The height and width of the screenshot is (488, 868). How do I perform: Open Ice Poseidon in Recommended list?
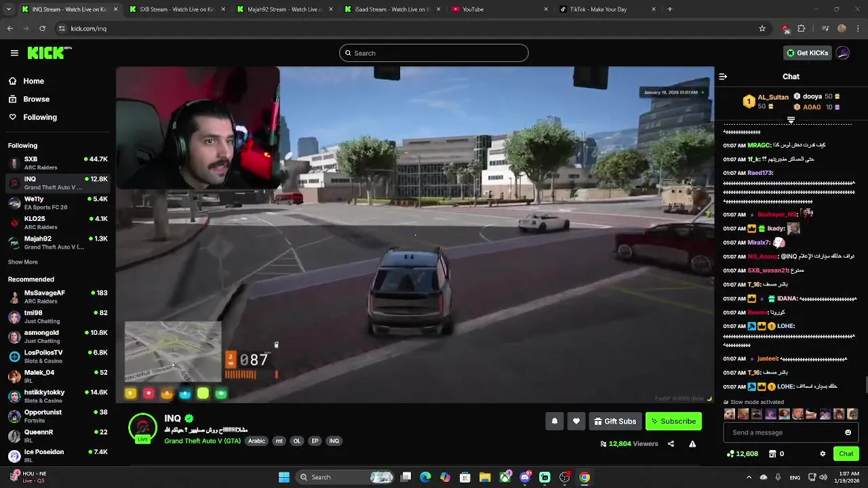(x=58, y=455)
